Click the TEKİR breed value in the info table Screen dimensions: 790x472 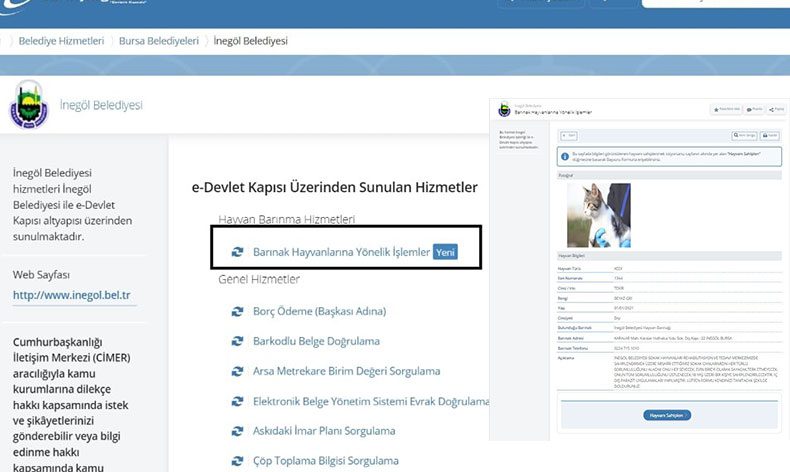pyautogui.click(x=619, y=288)
